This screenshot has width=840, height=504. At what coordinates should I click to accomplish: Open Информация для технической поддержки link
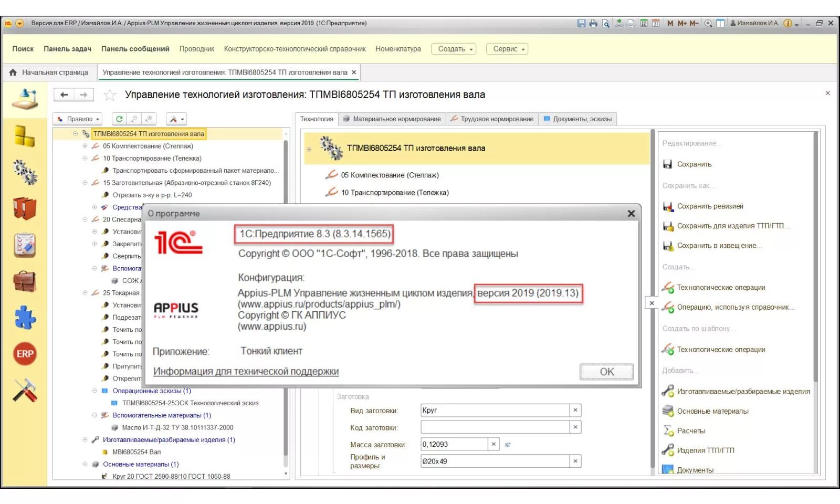(x=246, y=371)
